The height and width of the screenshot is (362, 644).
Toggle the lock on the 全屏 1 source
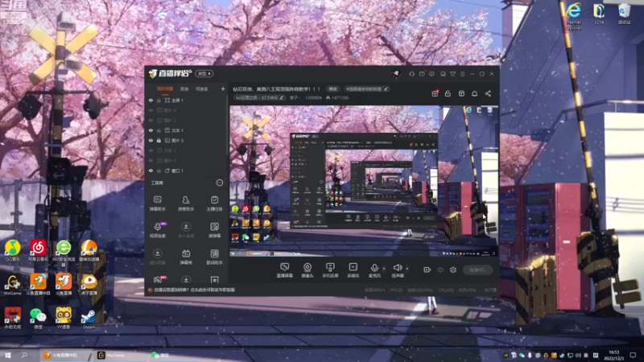coord(159,100)
